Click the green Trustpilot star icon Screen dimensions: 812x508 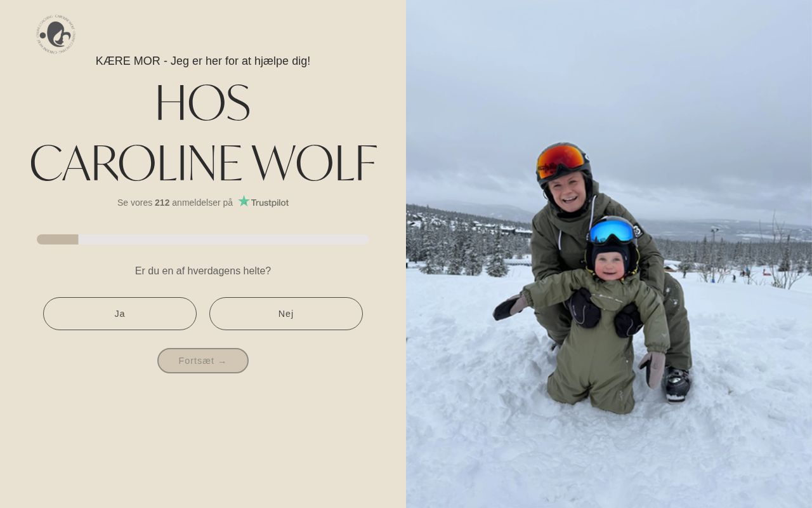[244, 201]
